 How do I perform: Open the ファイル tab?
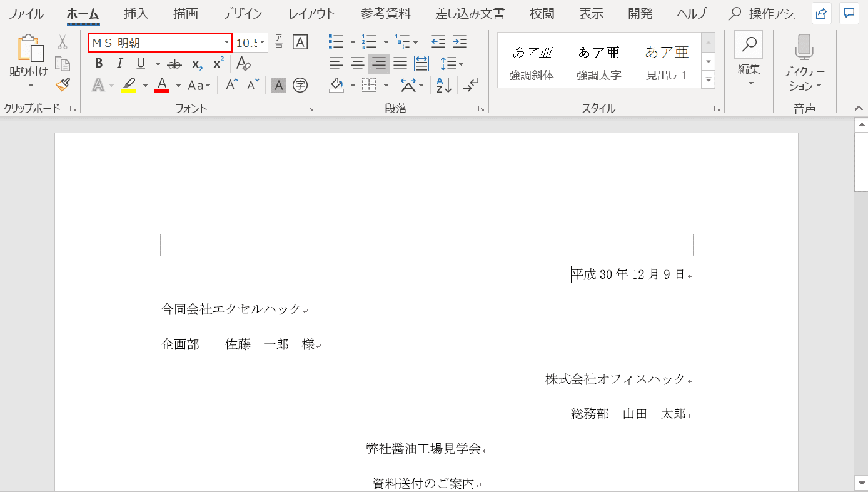(26, 13)
